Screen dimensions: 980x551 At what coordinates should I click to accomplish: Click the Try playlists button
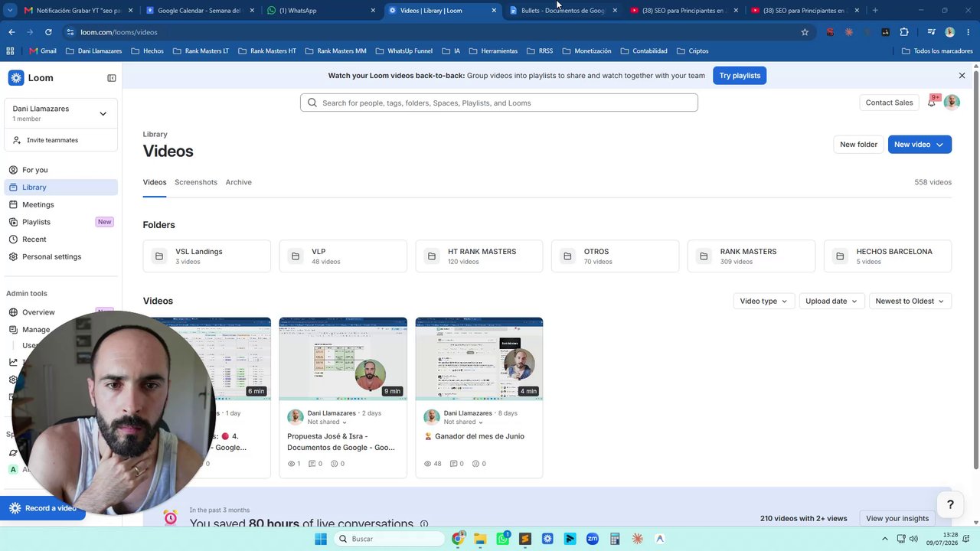(x=740, y=76)
